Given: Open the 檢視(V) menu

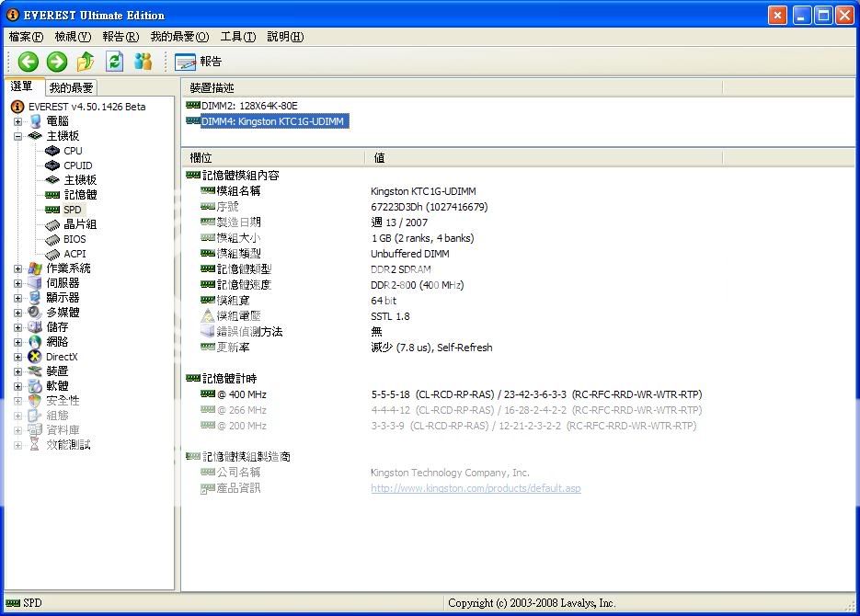Looking at the screenshot, I should (x=73, y=37).
